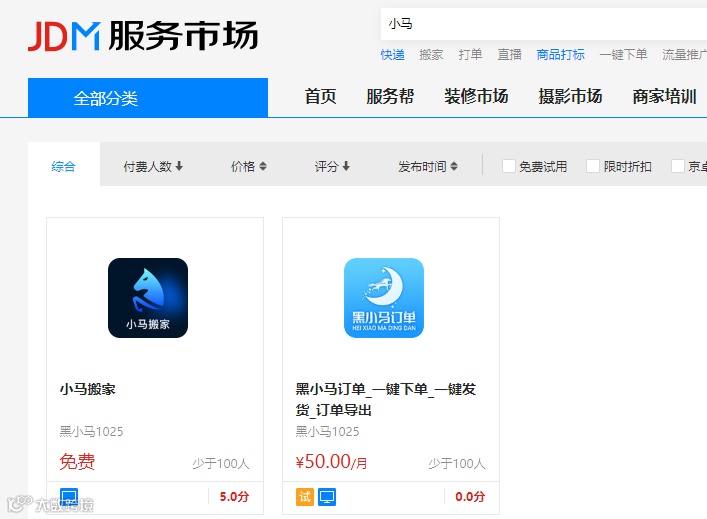Click vendor 黑小马1025 under 小马搬家
Image resolution: width=707 pixels, height=519 pixels.
(92, 432)
